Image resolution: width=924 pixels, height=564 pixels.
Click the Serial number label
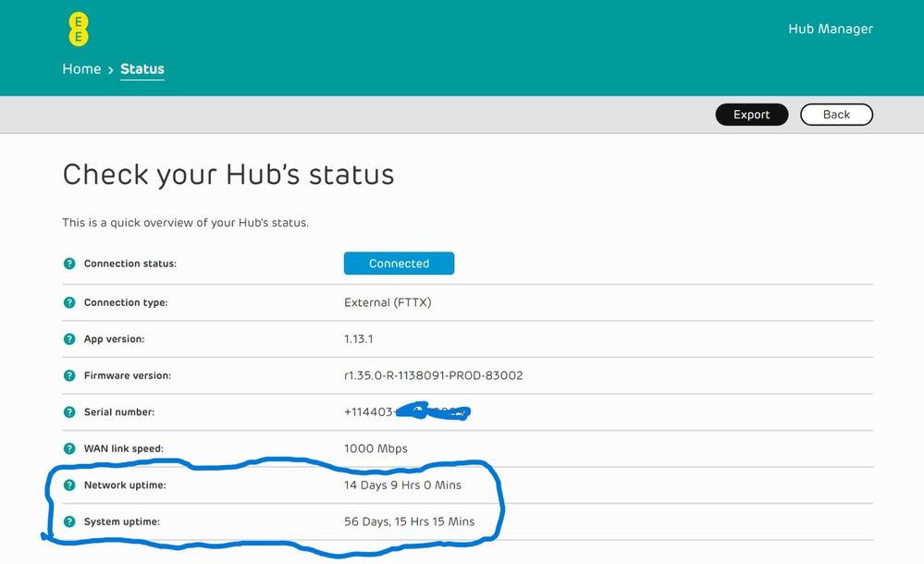point(119,412)
